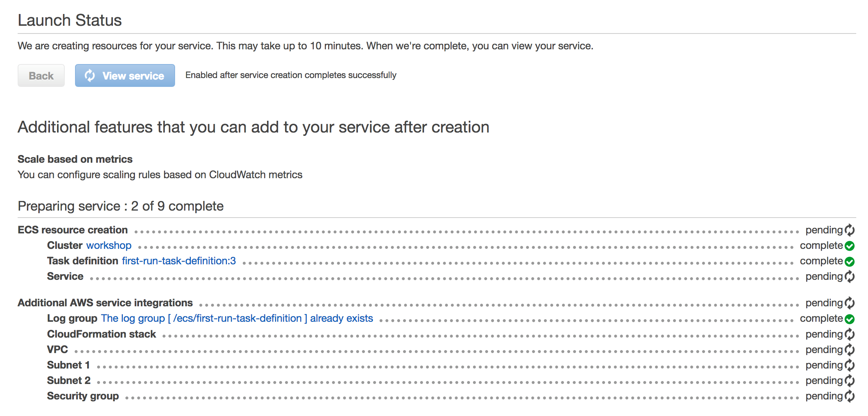Click the pending spinner for Subnet 2
Image resolution: width=868 pixels, height=416 pixels.
(x=850, y=381)
